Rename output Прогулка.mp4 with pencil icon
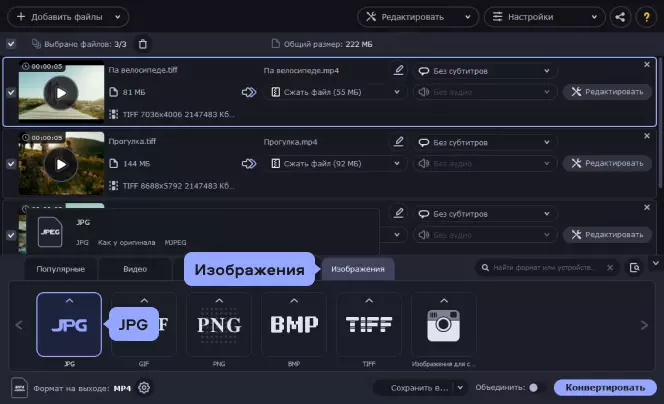Screen dimensions: 664x404 [398, 142]
